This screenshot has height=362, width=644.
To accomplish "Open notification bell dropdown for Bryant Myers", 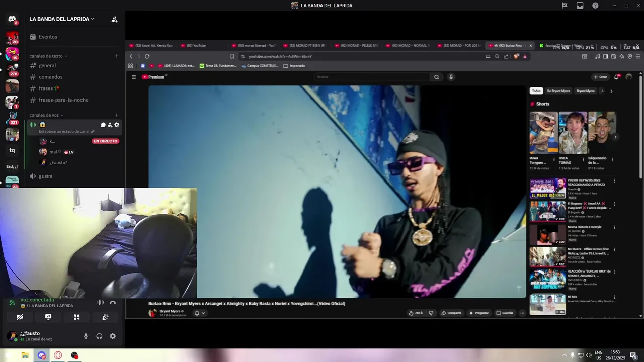I will point(200,313).
